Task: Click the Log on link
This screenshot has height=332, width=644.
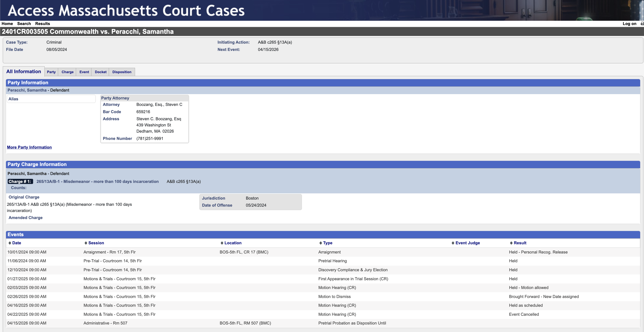Action: pyautogui.click(x=629, y=24)
